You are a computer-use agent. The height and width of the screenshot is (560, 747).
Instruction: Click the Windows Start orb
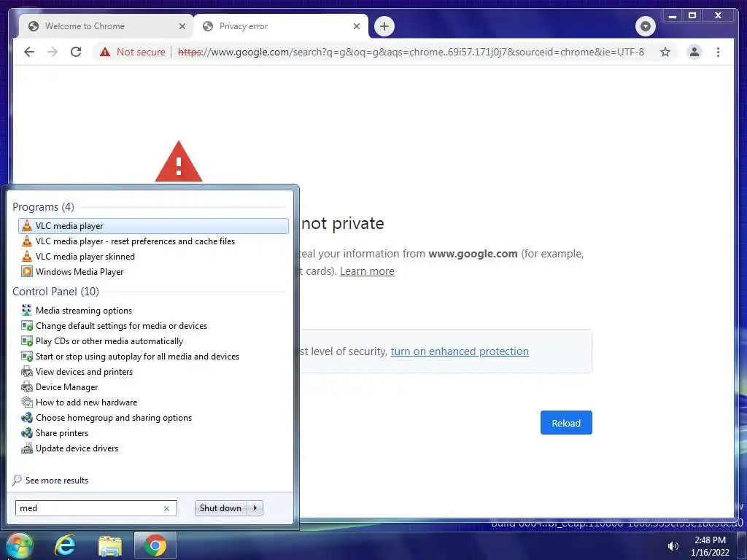click(x=19, y=545)
